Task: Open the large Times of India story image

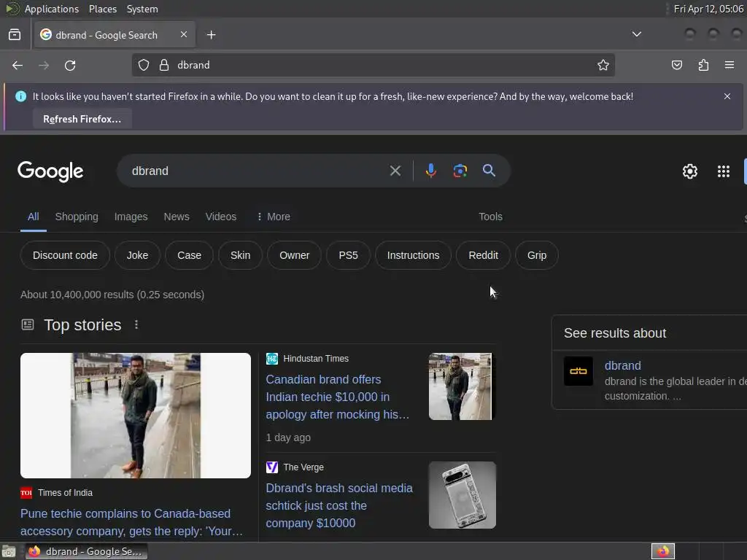Action: pyautogui.click(x=135, y=415)
